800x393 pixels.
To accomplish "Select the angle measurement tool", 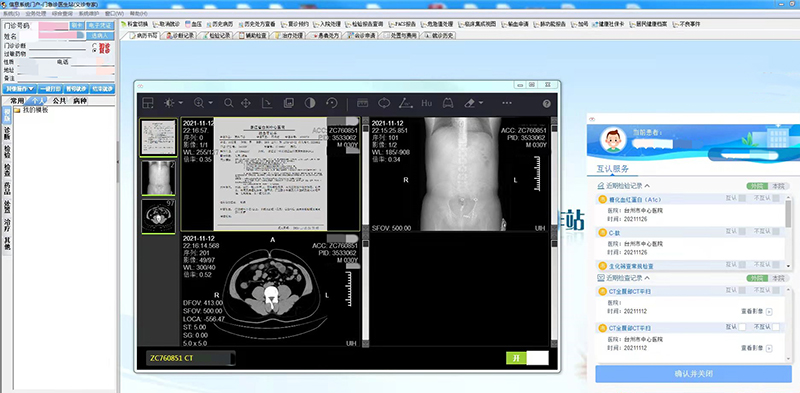I will click(406, 103).
